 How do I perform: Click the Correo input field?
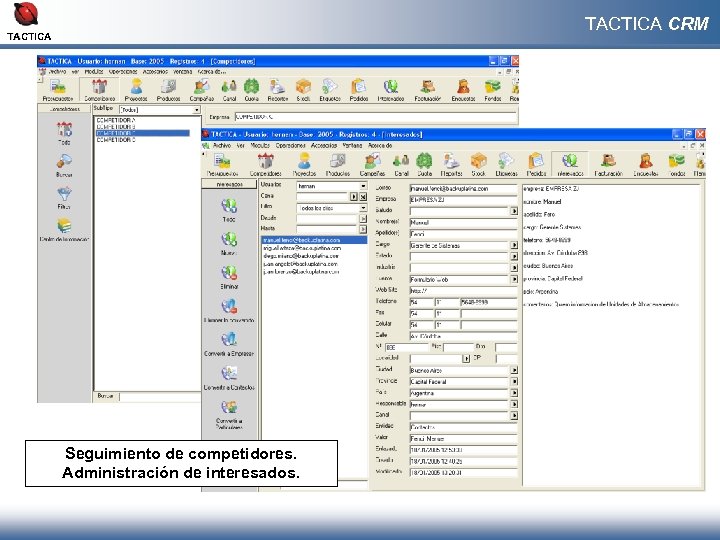pyautogui.click(x=463, y=188)
